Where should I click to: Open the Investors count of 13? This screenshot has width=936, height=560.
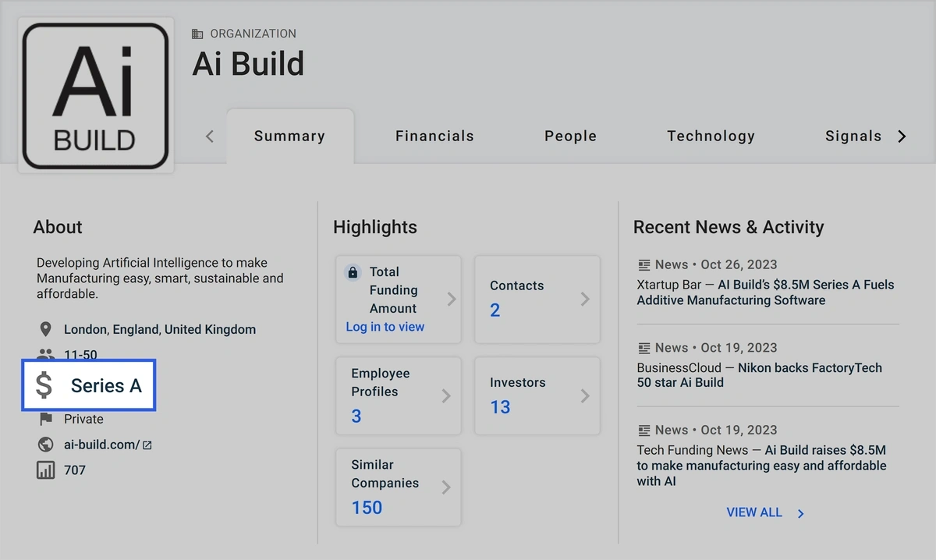(x=500, y=407)
